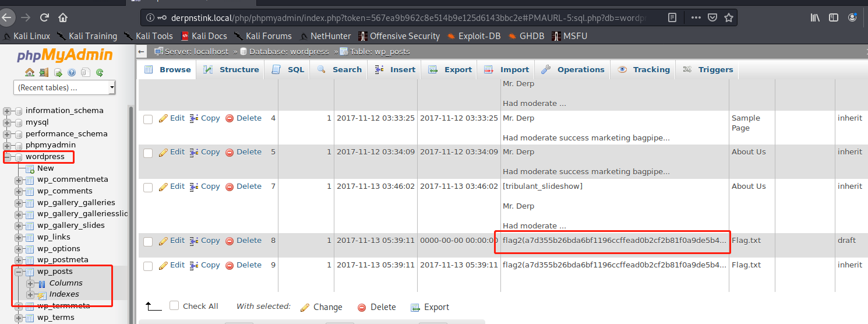
Task: Click Copy icon for row id 5
Action: point(194,152)
